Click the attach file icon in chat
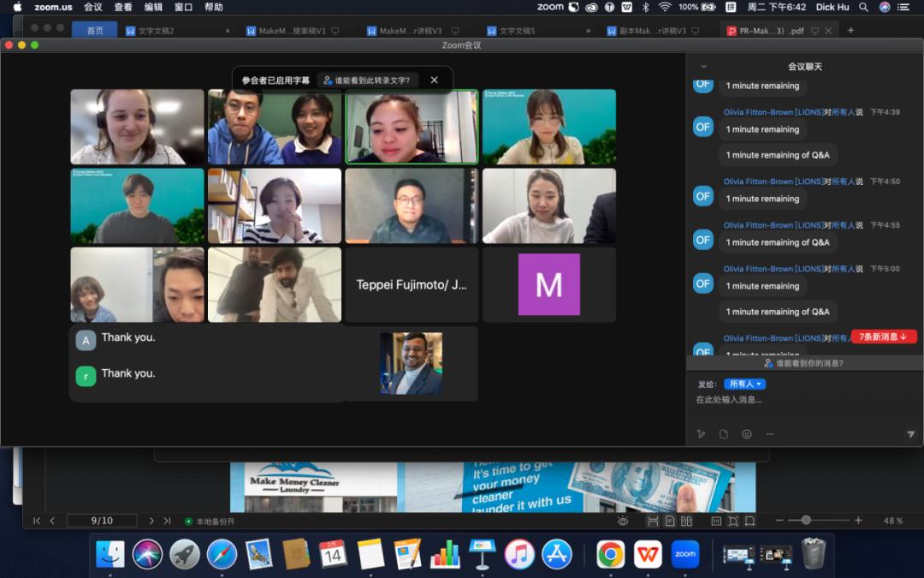This screenshot has width=924, height=578. [724, 434]
